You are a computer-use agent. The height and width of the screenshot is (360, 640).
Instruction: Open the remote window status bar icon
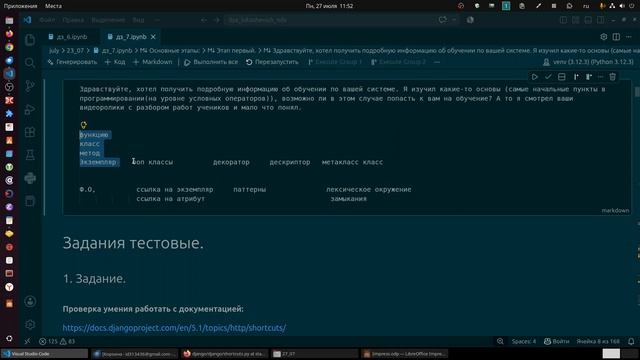click(x=27, y=341)
